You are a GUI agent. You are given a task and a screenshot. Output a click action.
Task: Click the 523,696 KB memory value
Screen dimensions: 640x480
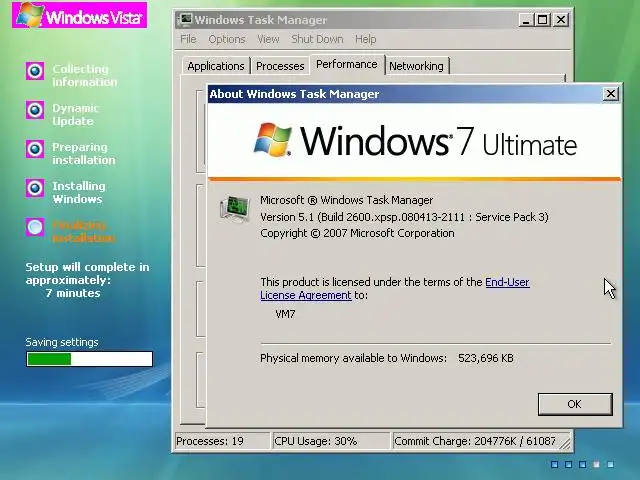486,358
